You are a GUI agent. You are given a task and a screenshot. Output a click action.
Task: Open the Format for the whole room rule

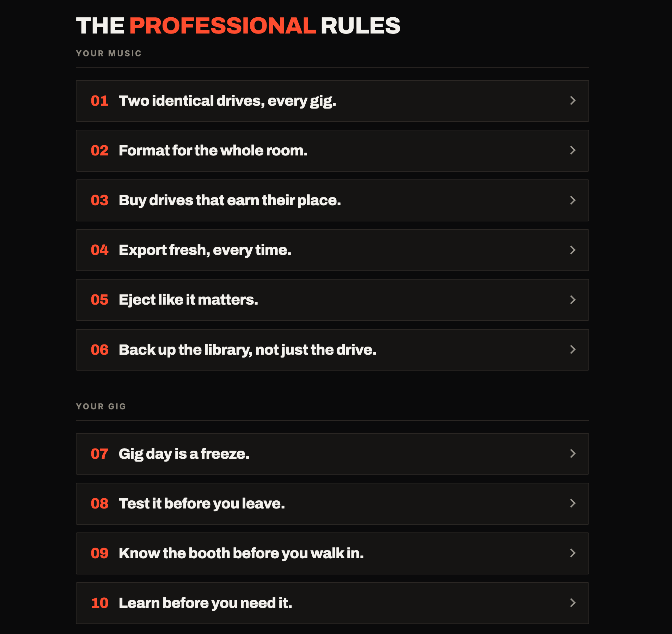tap(332, 150)
